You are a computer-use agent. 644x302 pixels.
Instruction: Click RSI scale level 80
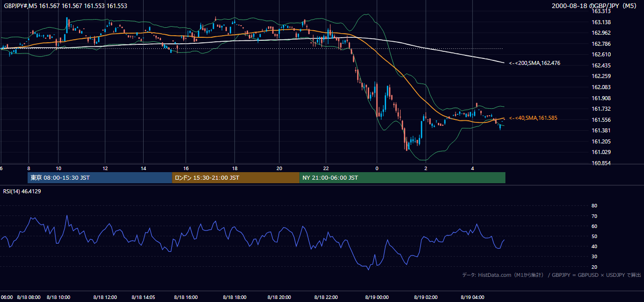click(x=594, y=206)
